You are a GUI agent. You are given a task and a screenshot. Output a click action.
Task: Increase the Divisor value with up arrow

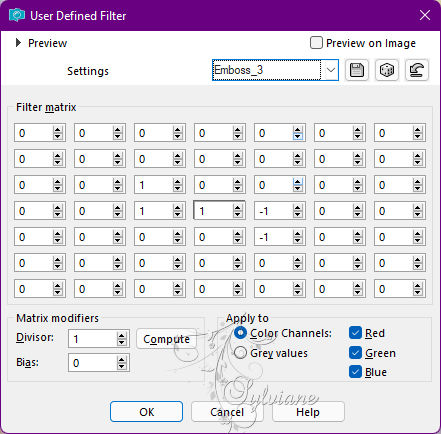pos(122,336)
